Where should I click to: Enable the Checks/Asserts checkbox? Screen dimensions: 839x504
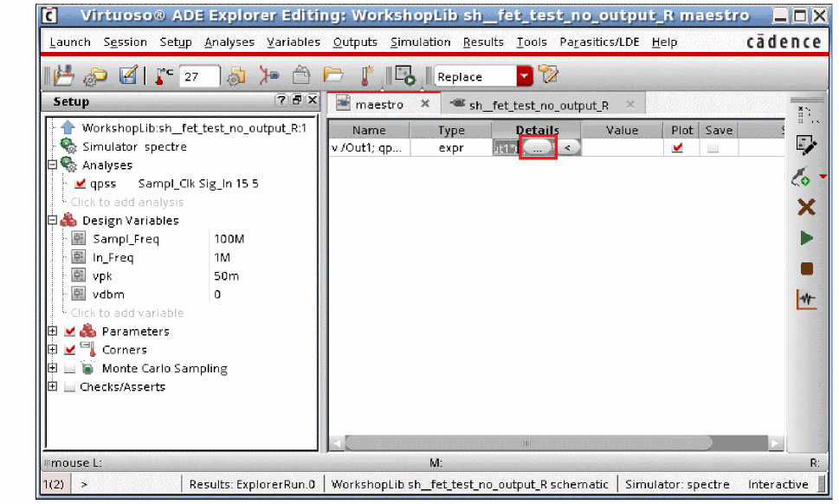pyautogui.click(x=69, y=386)
